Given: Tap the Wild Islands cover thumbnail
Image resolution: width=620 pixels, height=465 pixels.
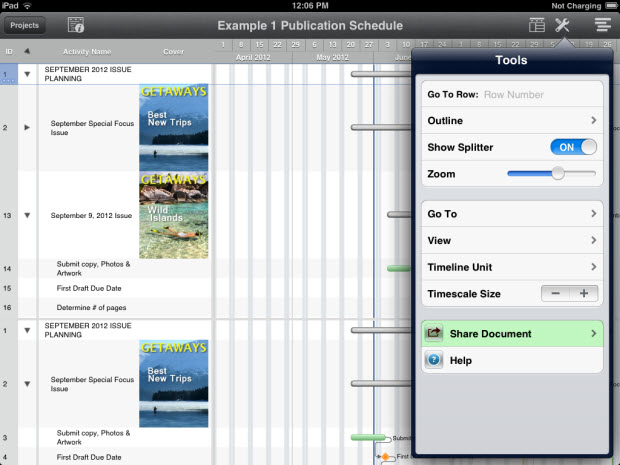Looking at the screenshot, I should pos(173,215).
